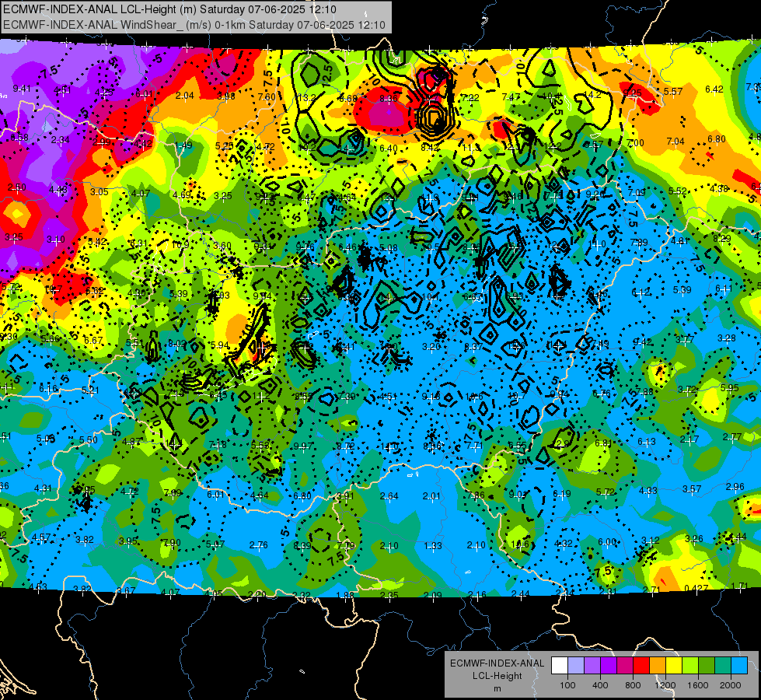The height and width of the screenshot is (700, 761).
Task: Click the orange legend swatch
Action: [658, 665]
